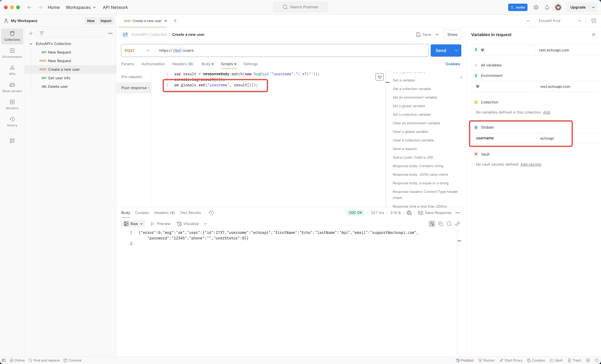601x364 pixels.
Task: Click the Invite button
Action: click(518, 7)
